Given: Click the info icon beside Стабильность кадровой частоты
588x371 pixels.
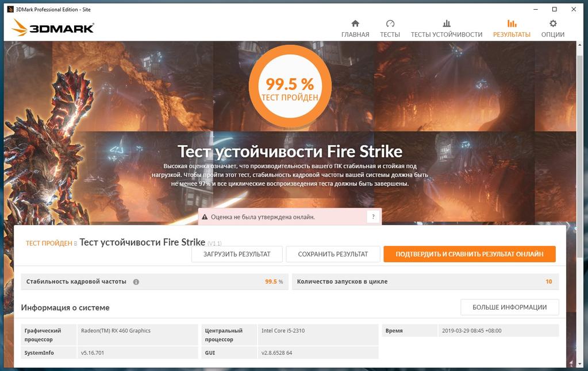Looking at the screenshot, I should 136,282.
